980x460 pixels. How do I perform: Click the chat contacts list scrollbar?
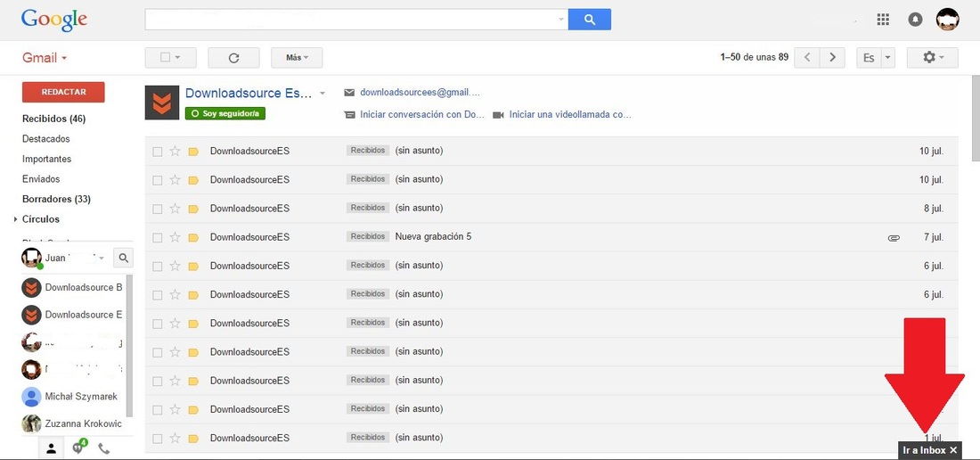129,346
